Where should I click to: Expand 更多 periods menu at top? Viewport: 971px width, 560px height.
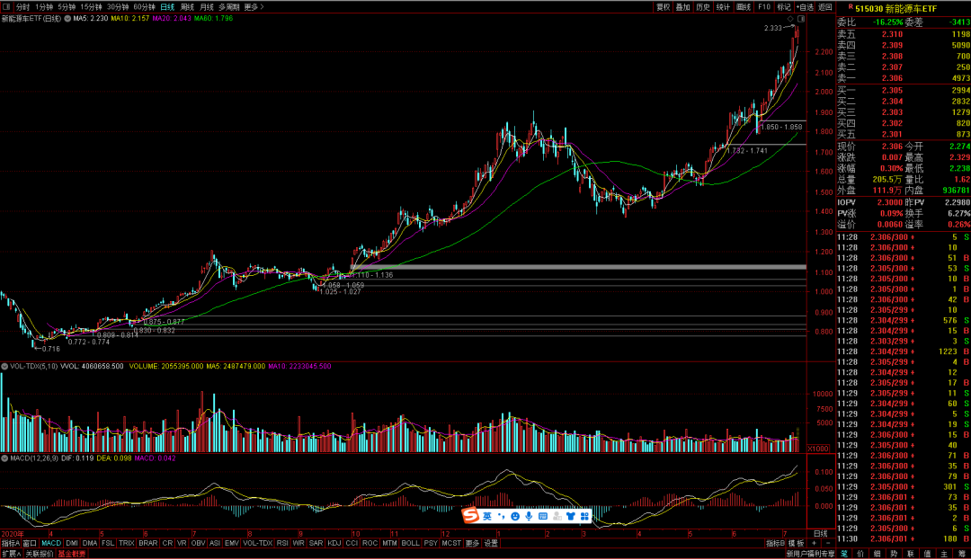(254, 7)
